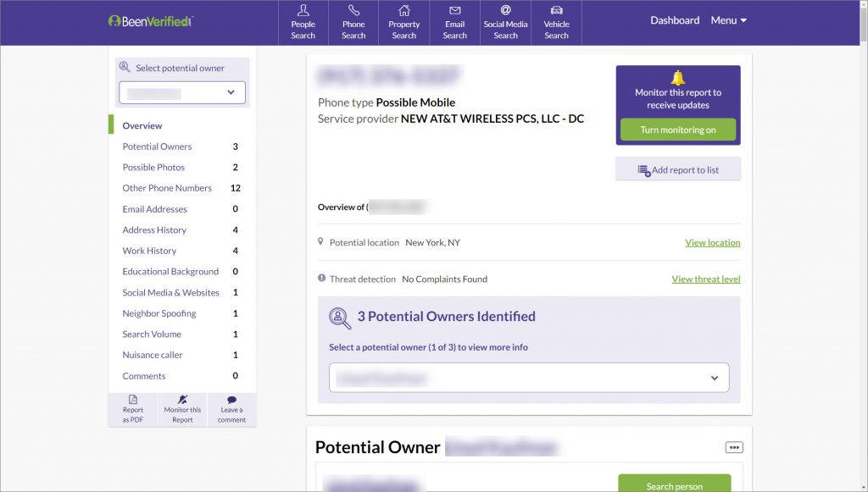Go to Dashboard
The height and width of the screenshot is (492, 868).
(674, 20)
